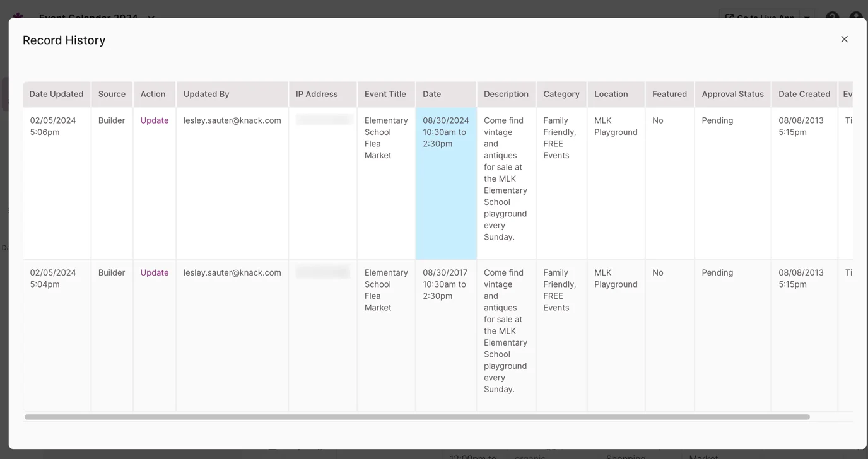The width and height of the screenshot is (868, 459).
Task: Click Builder source in the first row
Action: [112, 120]
